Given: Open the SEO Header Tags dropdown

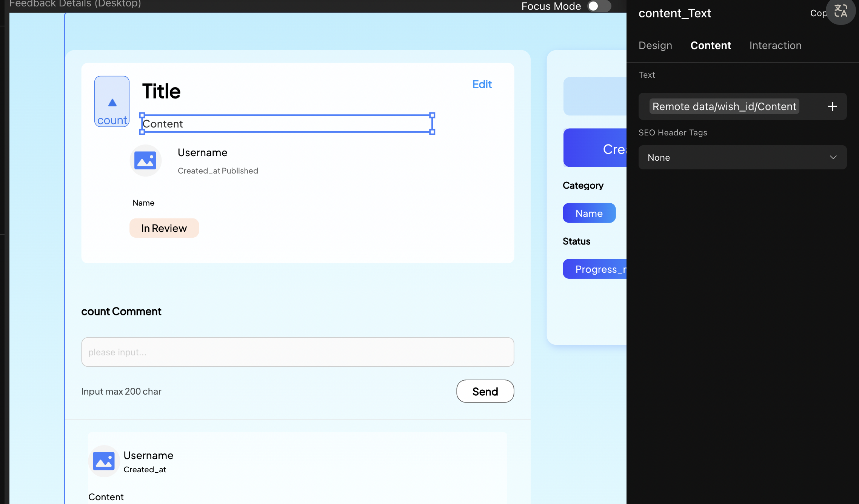Looking at the screenshot, I should pos(742,157).
